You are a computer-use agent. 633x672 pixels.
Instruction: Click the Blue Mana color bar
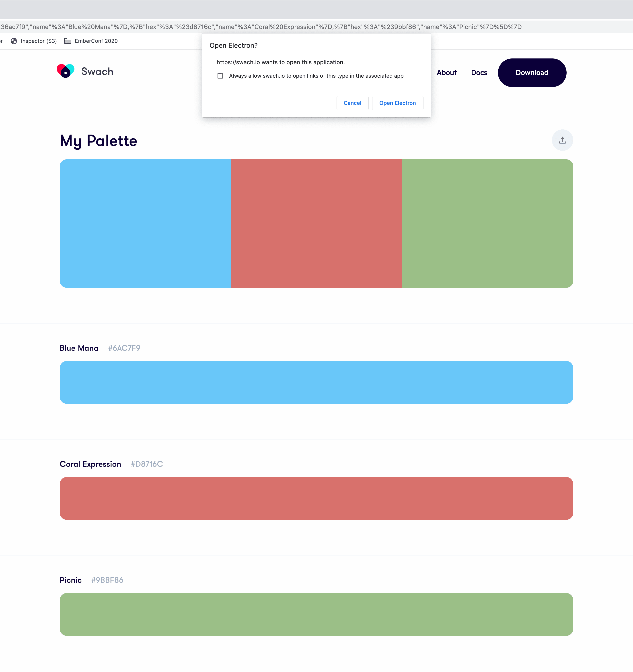(316, 382)
